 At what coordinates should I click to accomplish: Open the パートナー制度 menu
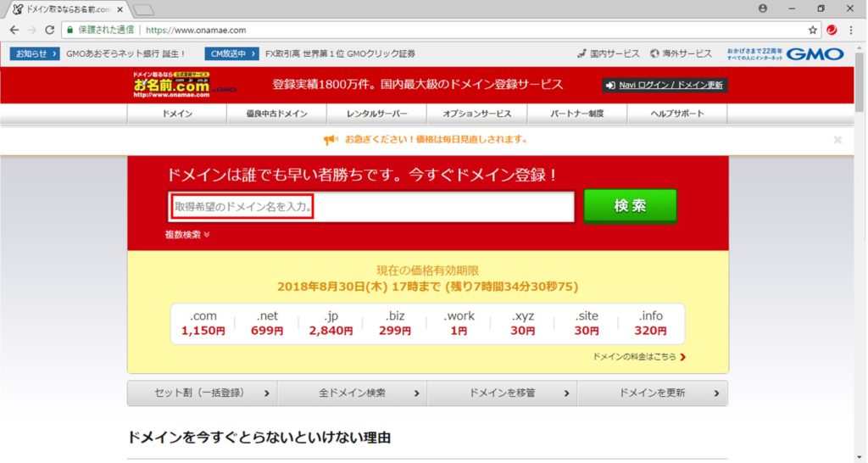click(577, 114)
